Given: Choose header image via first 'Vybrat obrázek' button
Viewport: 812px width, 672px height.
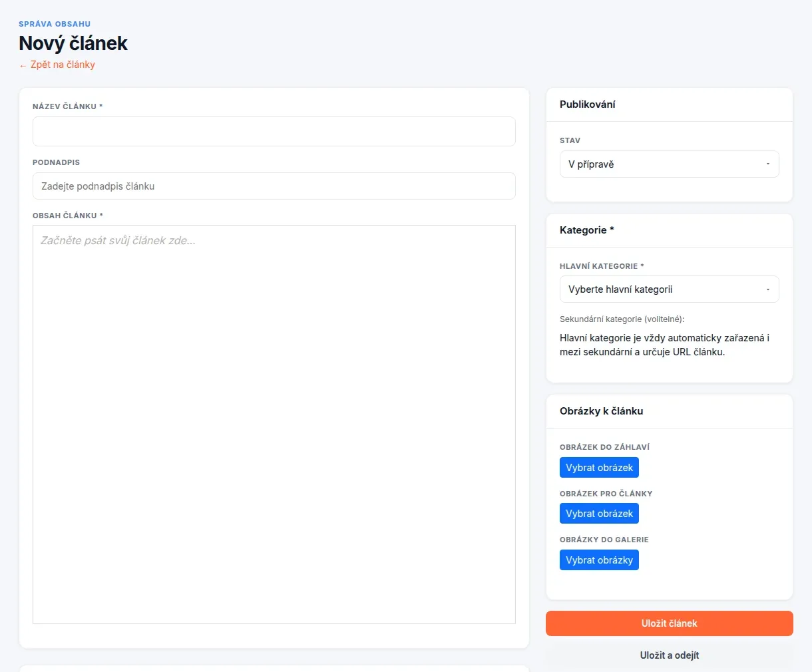Looking at the screenshot, I should pyautogui.click(x=599, y=468).
